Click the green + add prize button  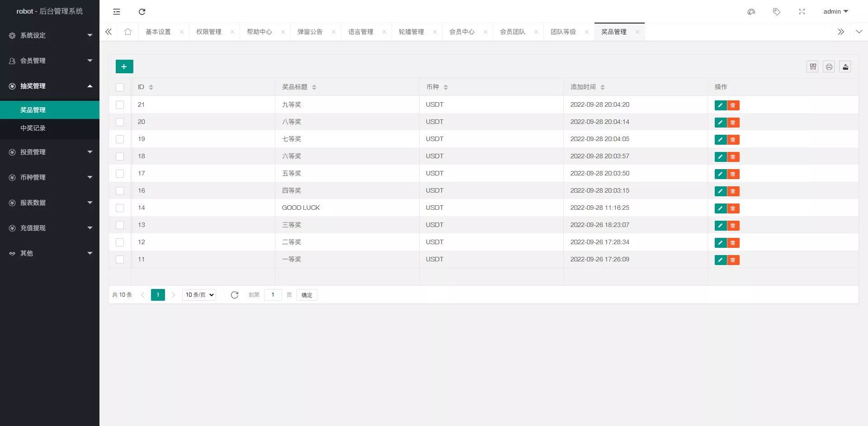(x=124, y=66)
